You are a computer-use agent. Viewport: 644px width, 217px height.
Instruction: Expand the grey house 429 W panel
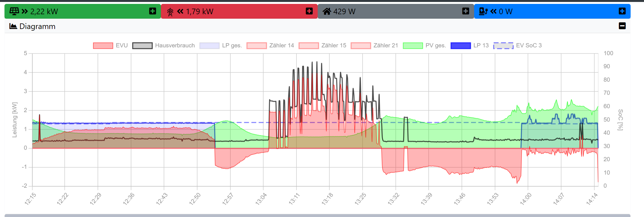coord(465,11)
